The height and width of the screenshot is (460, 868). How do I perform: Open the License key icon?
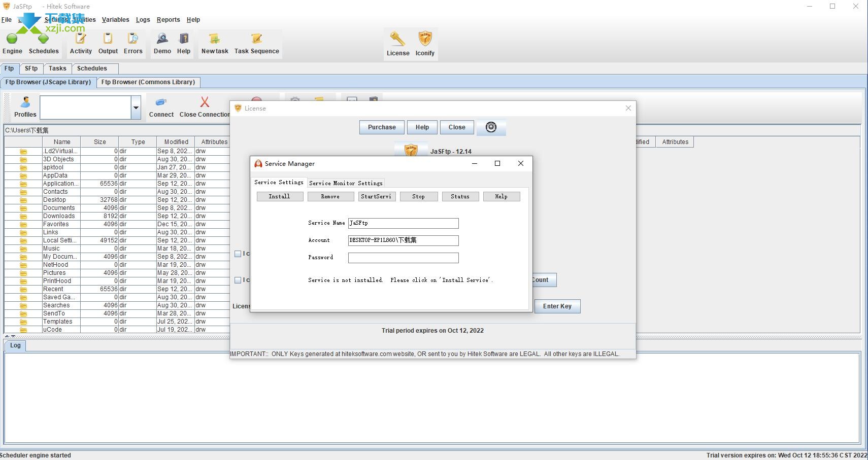(398, 40)
